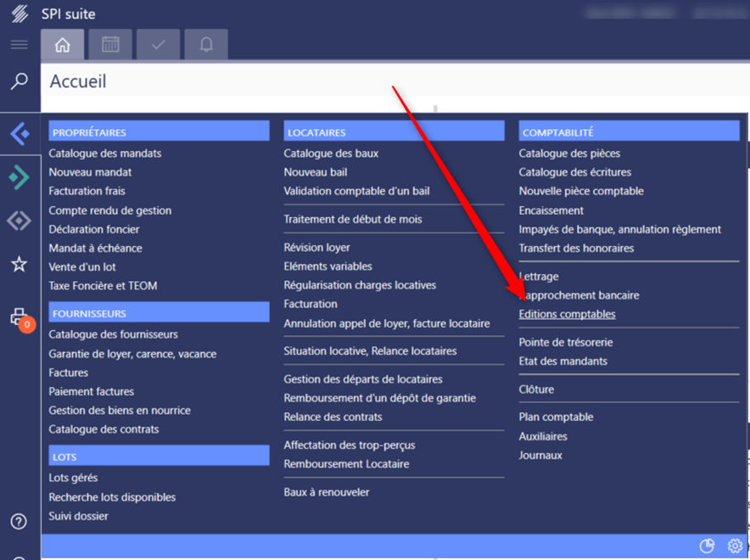
Task: Open Lots gérés
Action: coord(73,478)
